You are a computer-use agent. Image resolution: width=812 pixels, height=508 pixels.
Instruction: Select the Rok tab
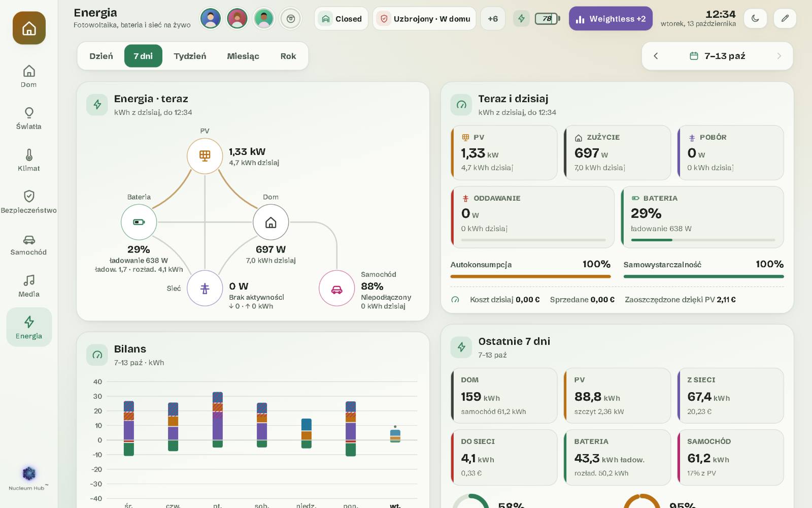tap(288, 56)
